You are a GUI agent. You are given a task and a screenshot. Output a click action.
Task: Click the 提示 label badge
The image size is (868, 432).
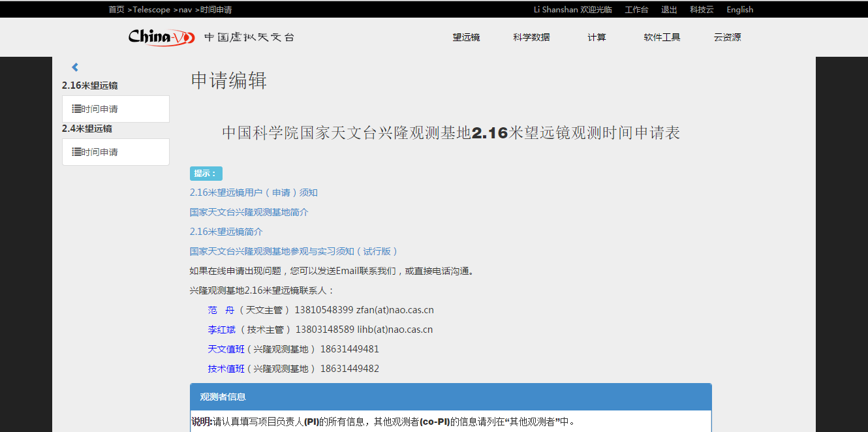click(x=206, y=174)
